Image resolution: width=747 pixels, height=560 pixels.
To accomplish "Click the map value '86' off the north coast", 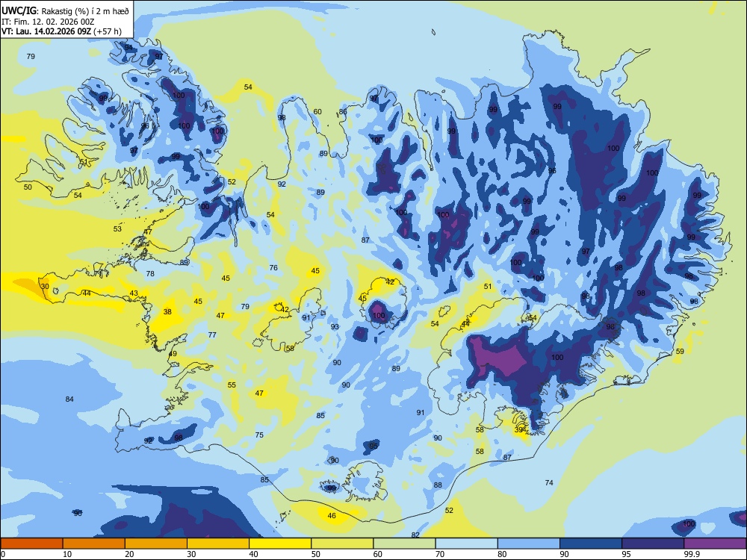I will tap(343, 112).
